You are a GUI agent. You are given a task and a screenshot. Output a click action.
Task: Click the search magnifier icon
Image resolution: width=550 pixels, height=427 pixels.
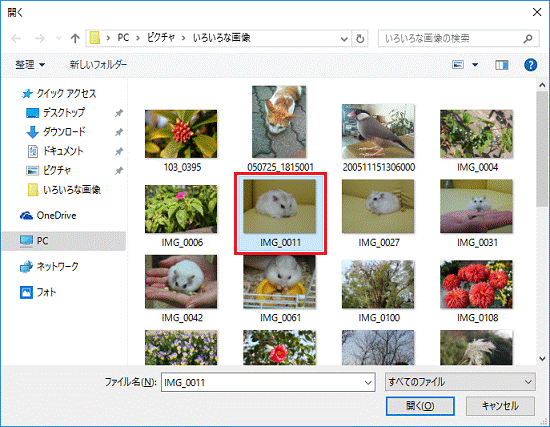528,38
